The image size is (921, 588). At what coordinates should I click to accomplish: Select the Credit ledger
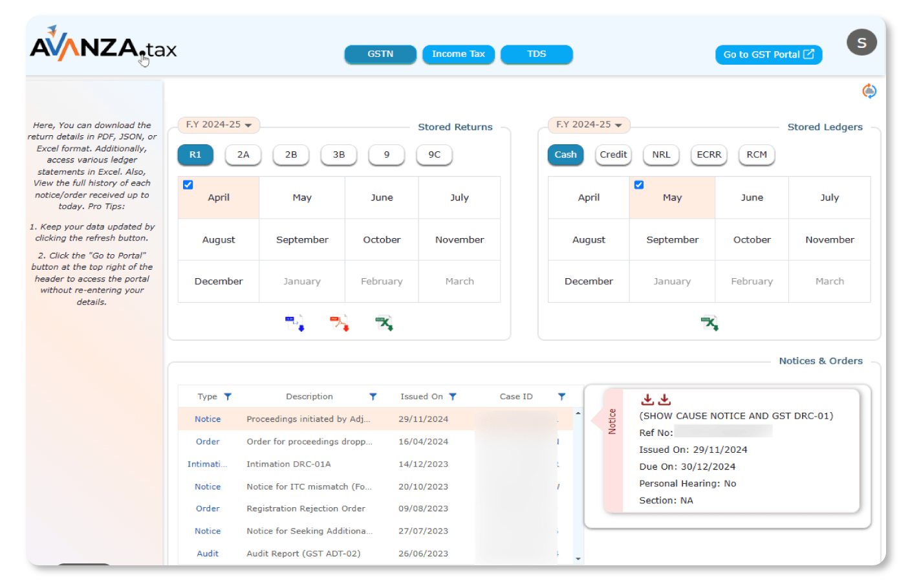click(613, 155)
